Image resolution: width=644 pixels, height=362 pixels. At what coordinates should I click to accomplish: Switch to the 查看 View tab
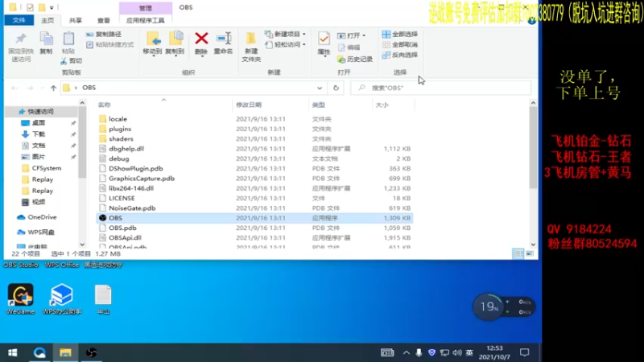pyautogui.click(x=104, y=20)
